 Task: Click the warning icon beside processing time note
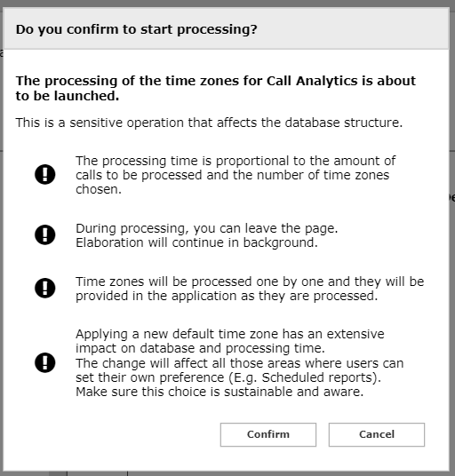45,175
